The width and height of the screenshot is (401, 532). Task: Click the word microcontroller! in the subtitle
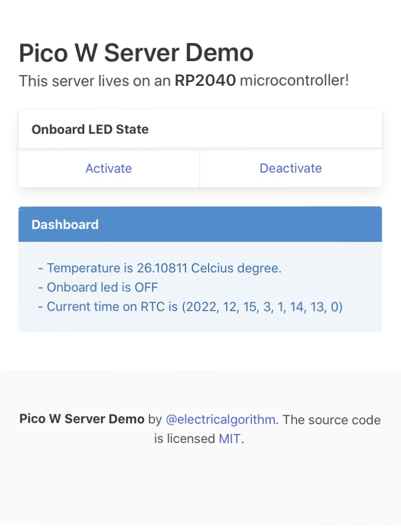tap(294, 81)
